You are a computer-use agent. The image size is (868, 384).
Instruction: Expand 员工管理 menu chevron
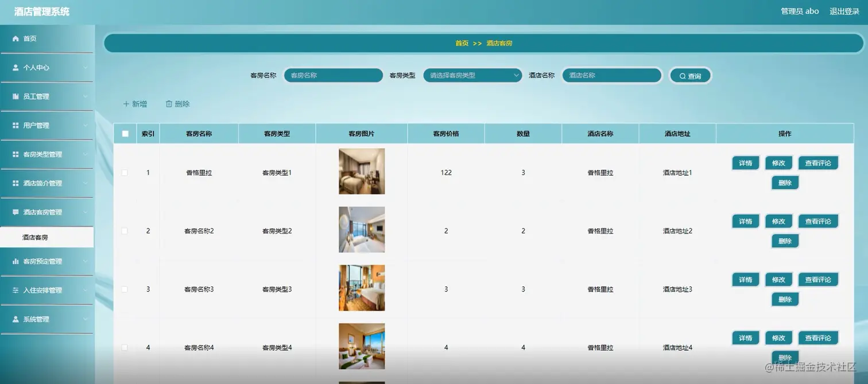click(86, 96)
